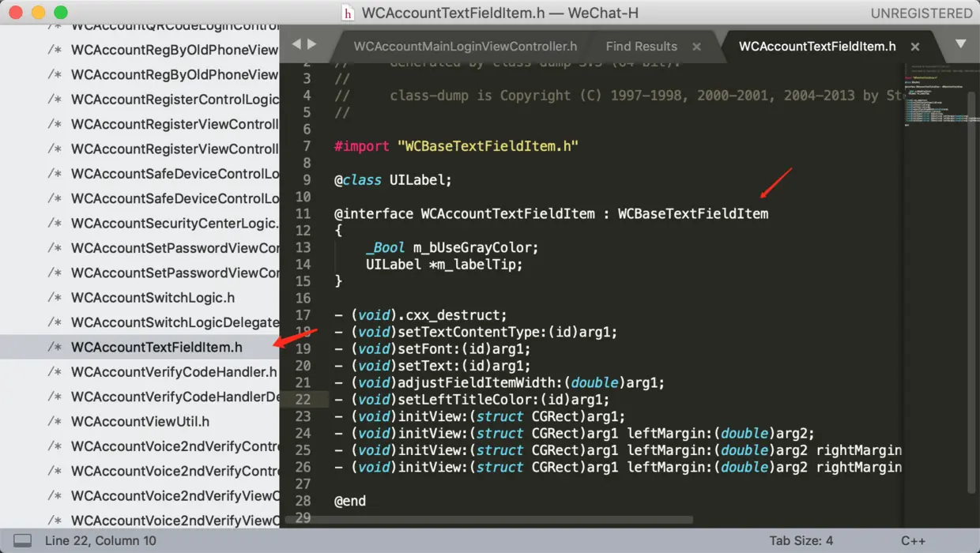Open WCAccountViewUtil.h in the sidebar
Image resolution: width=980 pixels, height=553 pixels.
pyautogui.click(x=140, y=421)
